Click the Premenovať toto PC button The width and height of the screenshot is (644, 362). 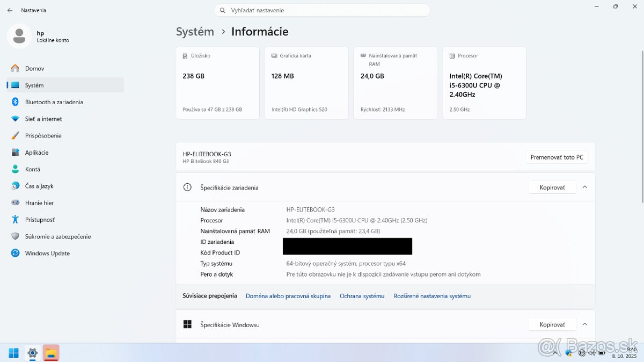[557, 157]
